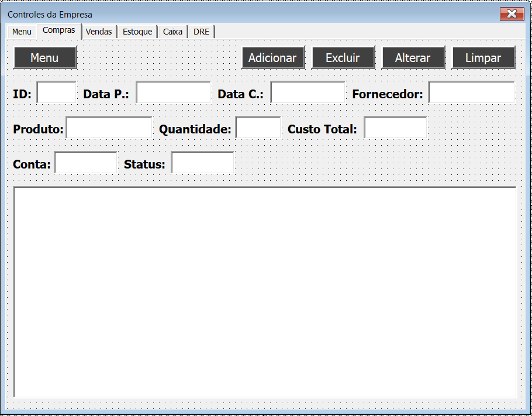Close the Controles da Empresa window
This screenshot has width=532, height=416.
pyautogui.click(x=512, y=14)
